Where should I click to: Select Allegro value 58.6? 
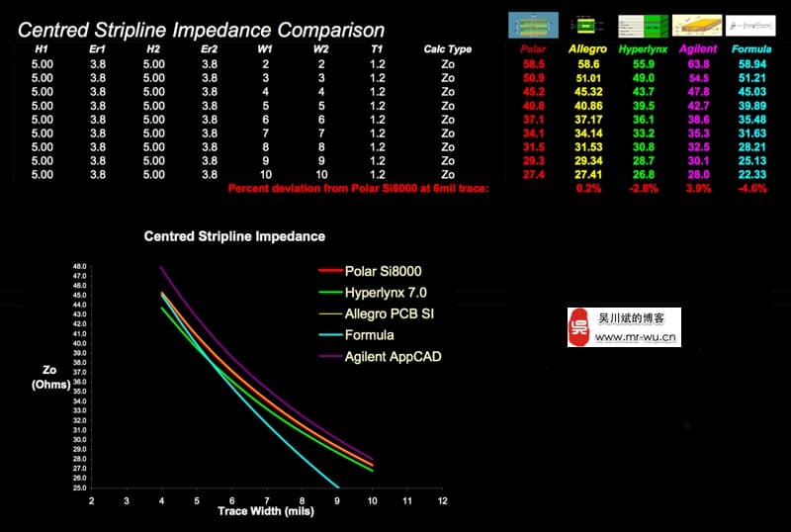tap(588, 64)
